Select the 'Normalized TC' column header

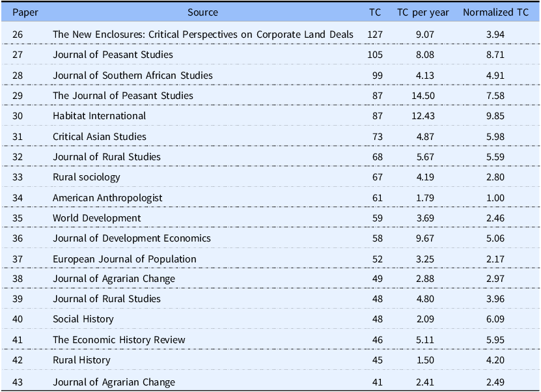pyautogui.click(x=495, y=12)
